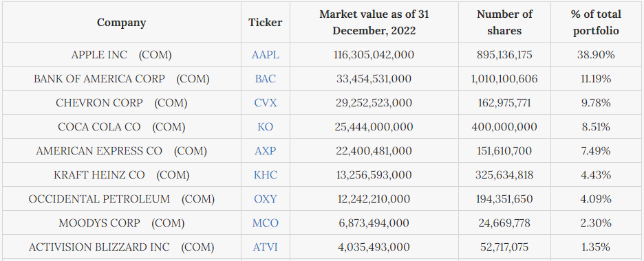Follow the KO ticker link
The width and height of the screenshot is (644, 261).
coord(266,126)
